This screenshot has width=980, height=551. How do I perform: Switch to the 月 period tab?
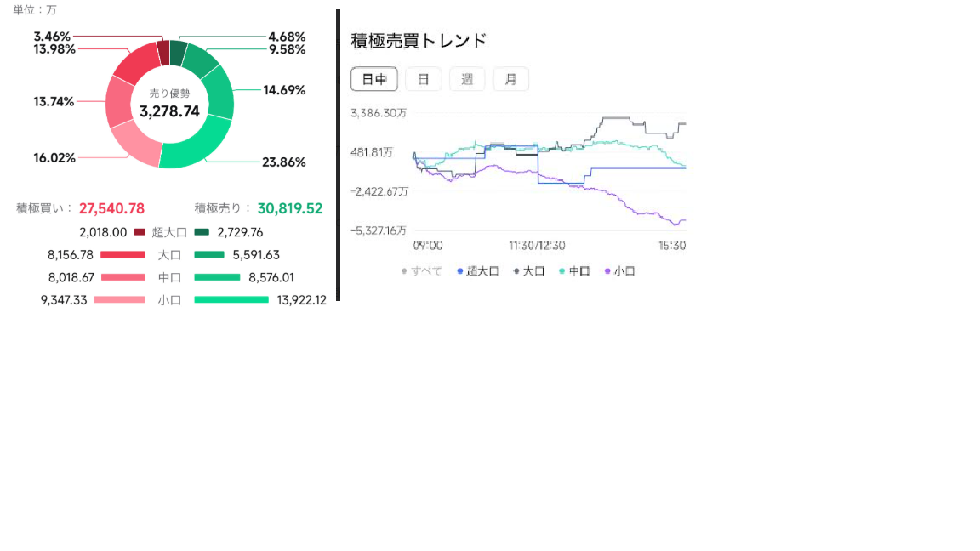pyautogui.click(x=510, y=79)
